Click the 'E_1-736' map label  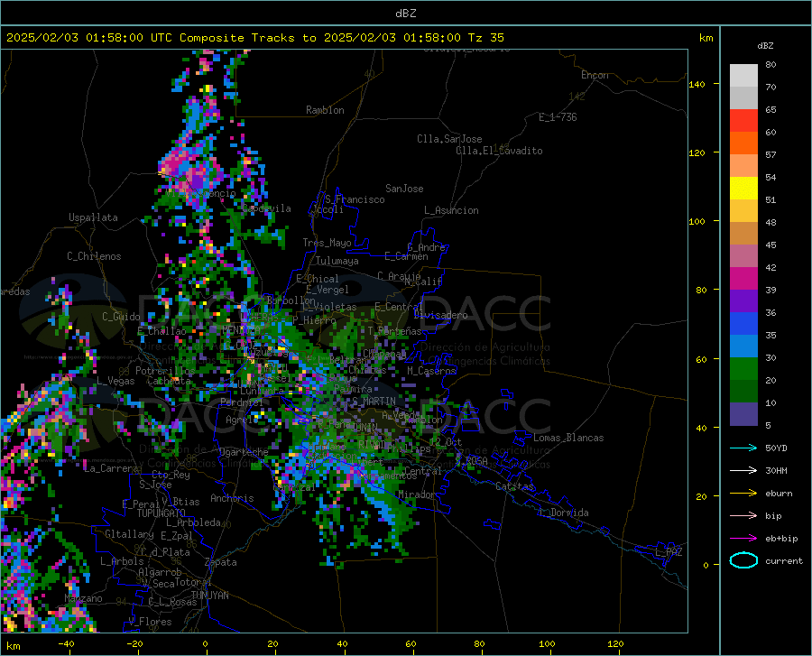tap(558, 117)
